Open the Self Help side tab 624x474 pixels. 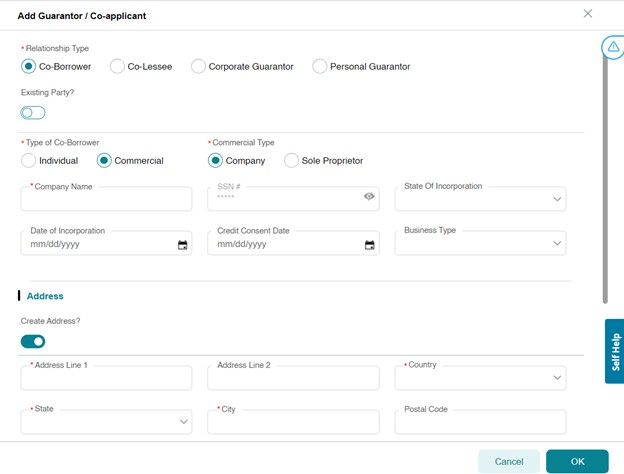[x=614, y=351]
